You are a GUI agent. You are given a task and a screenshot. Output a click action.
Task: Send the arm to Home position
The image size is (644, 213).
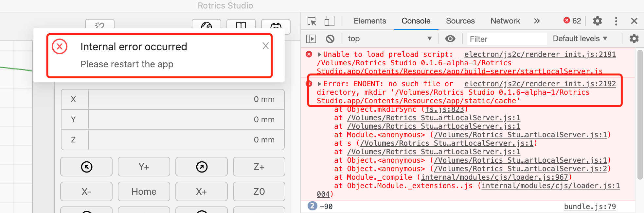pos(144,191)
